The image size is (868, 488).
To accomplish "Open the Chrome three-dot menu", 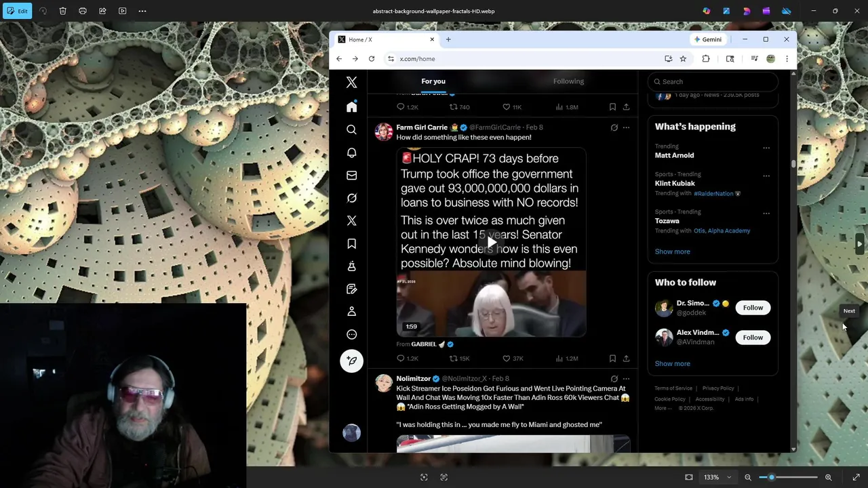I will click(787, 59).
